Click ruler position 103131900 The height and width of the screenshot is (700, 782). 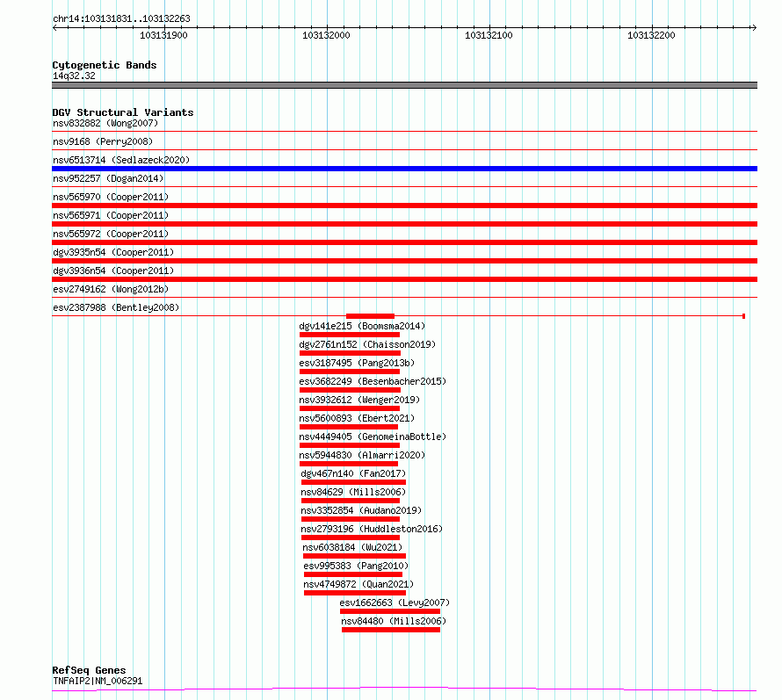pos(163,35)
